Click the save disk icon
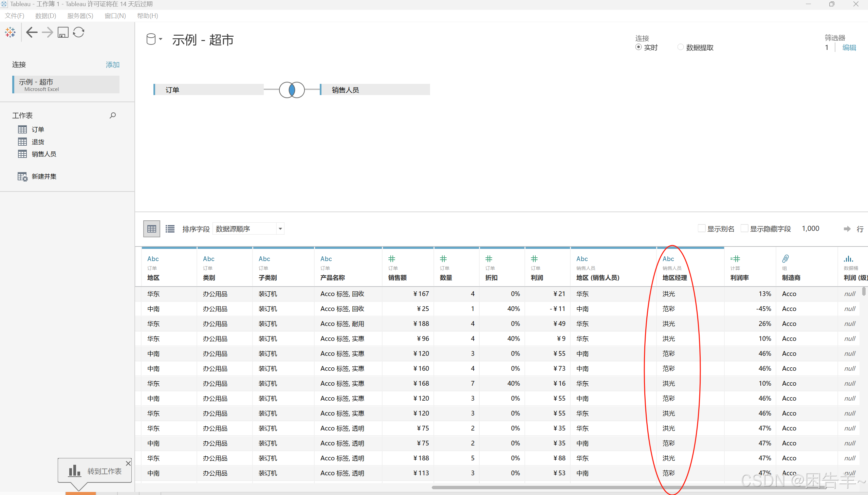Image resolution: width=868 pixels, height=495 pixels. pos(63,32)
